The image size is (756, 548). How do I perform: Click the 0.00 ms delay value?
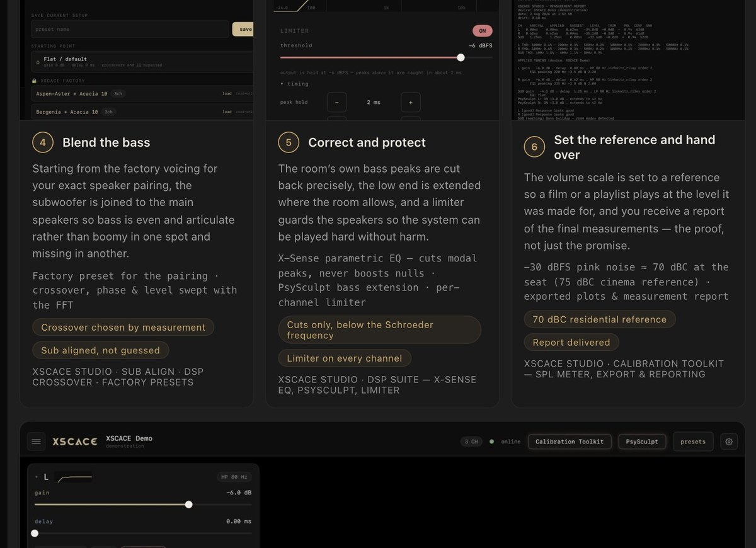tap(239, 522)
